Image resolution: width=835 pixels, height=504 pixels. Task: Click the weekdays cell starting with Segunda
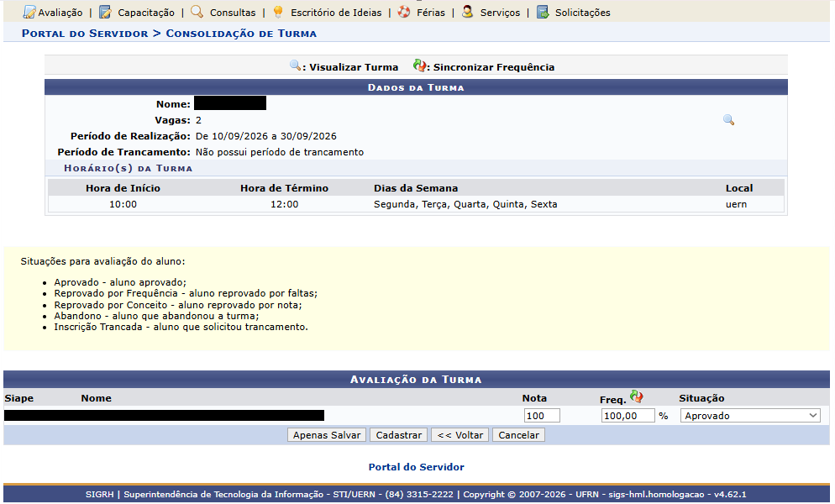(x=465, y=204)
